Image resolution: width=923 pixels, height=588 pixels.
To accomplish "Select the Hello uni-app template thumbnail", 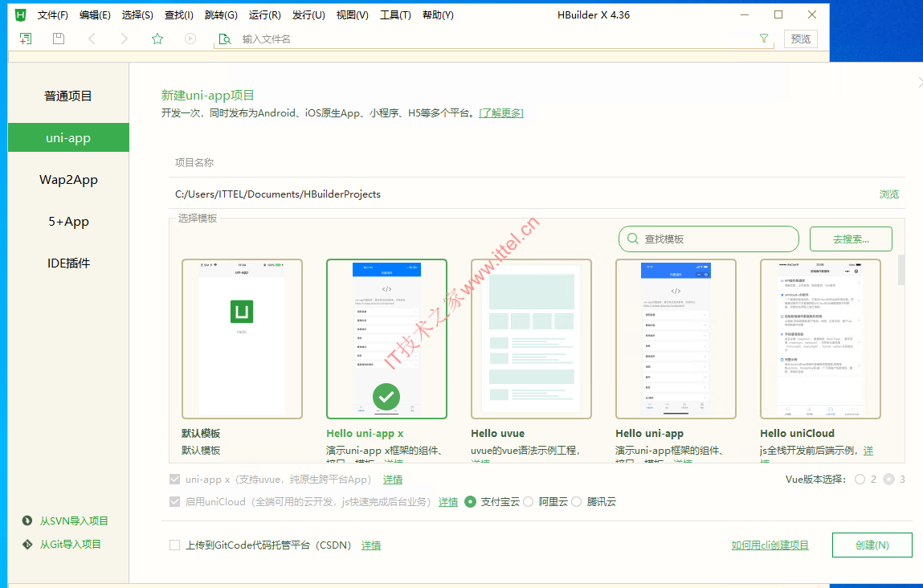I will point(676,339).
